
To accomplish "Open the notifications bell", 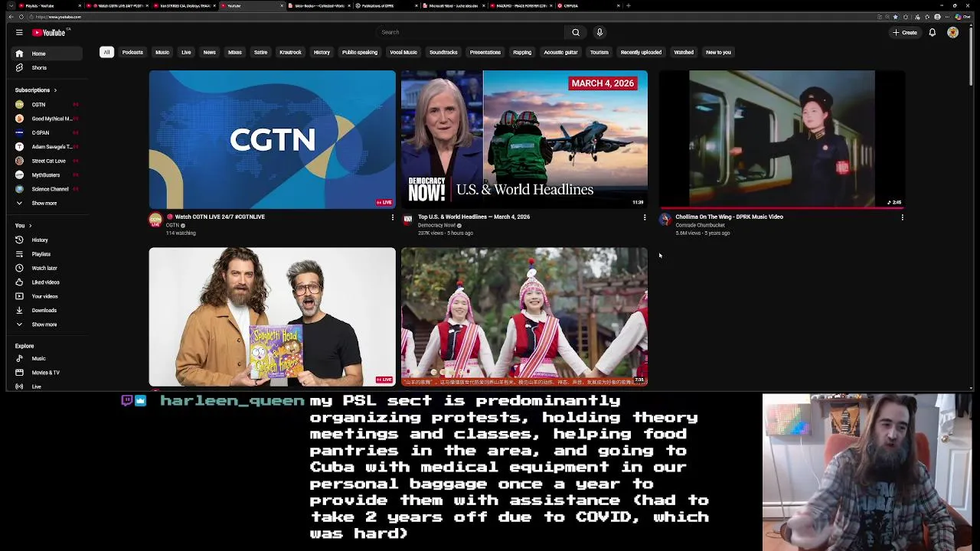I will coord(932,32).
